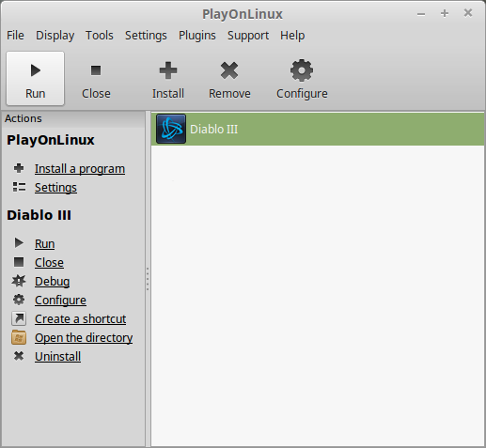Viewport: 486px width, 448px height.
Task: Click the 'Install a program' link
Action: pos(80,169)
